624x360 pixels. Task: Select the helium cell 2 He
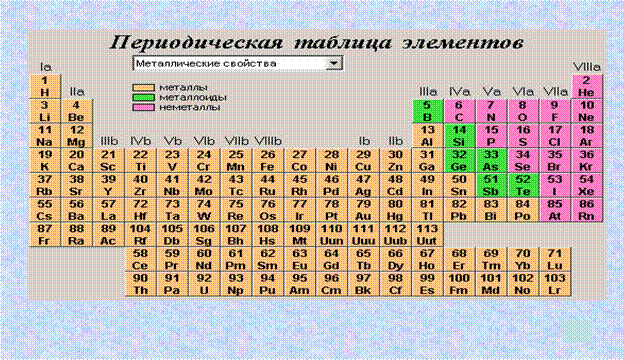pyautogui.click(x=587, y=87)
